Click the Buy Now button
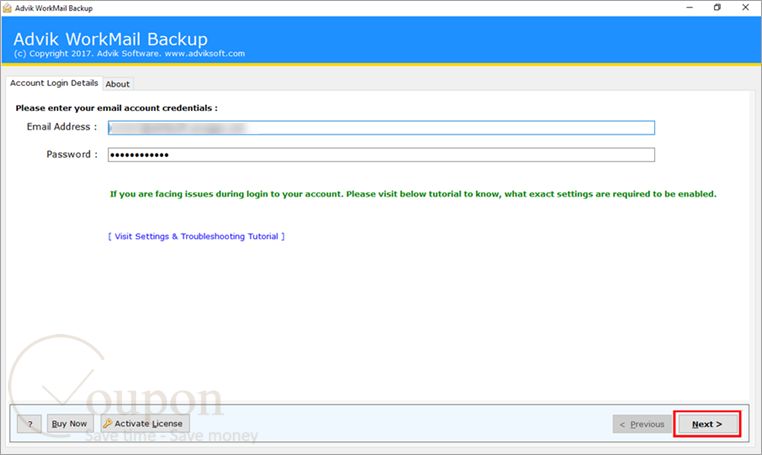 coord(69,424)
